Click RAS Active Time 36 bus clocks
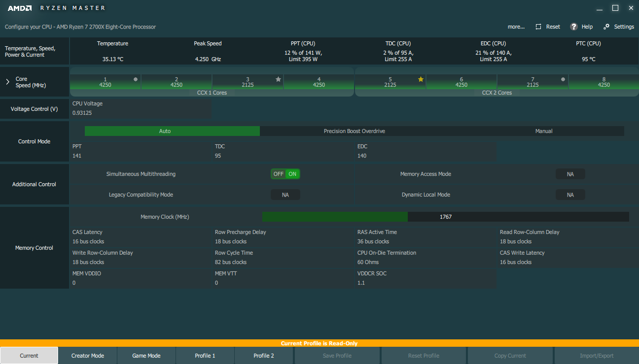This screenshot has height=364, width=639. point(373,241)
